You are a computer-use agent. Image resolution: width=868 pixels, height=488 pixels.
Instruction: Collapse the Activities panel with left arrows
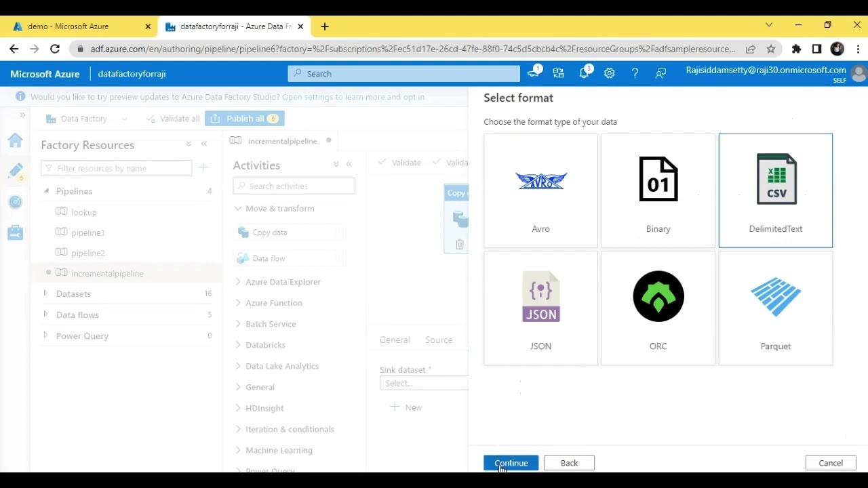click(x=349, y=164)
